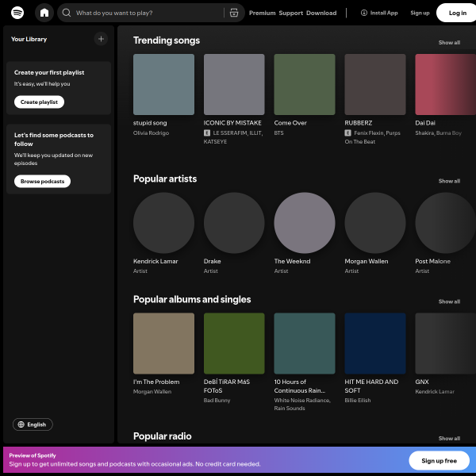Image resolution: width=476 pixels, height=476 pixels.
Task: Show all Popular artists
Action: [449, 181]
